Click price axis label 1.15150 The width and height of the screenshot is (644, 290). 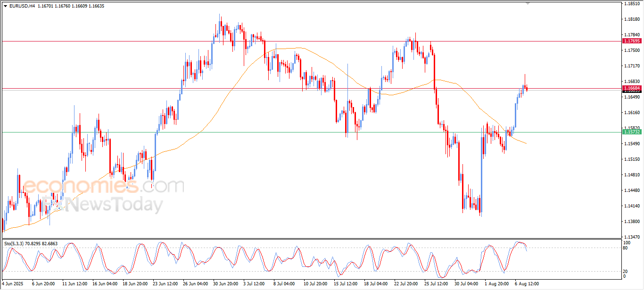click(632, 159)
